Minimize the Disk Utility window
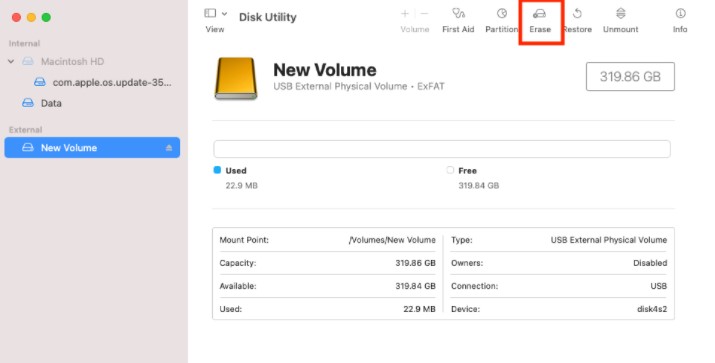The image size is (715, 363). tap(31, 17)
